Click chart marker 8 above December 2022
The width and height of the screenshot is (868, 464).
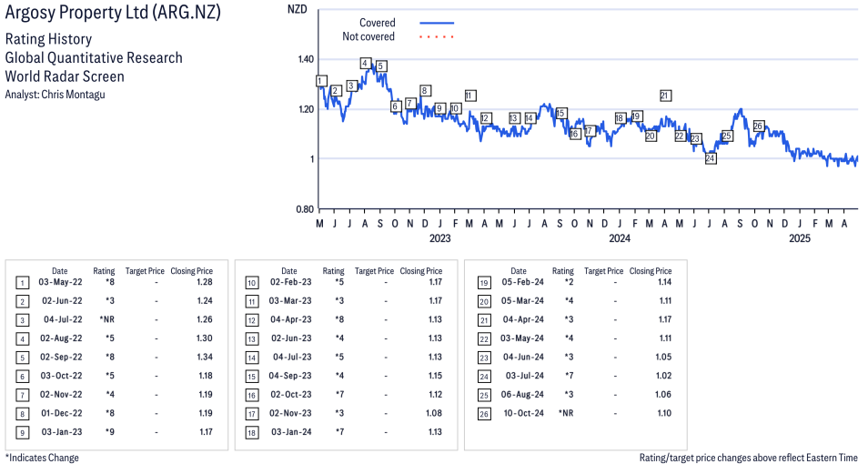(x=425, y=91)
